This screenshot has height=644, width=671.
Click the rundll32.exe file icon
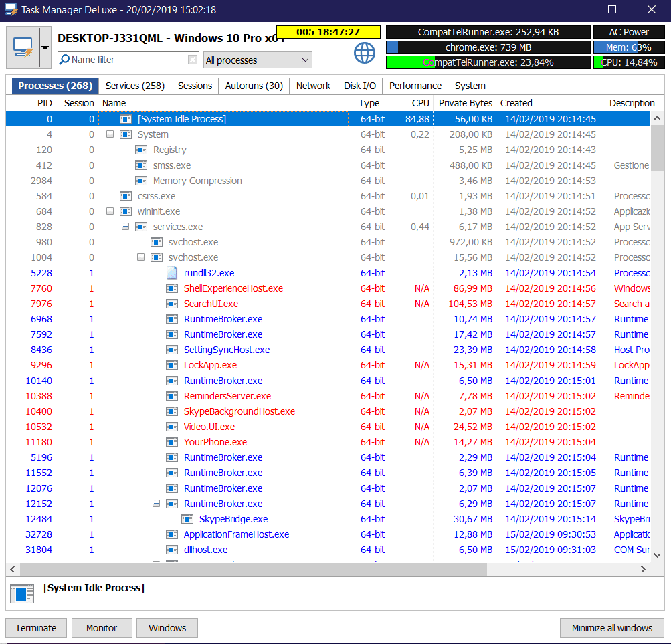[172, 273]
